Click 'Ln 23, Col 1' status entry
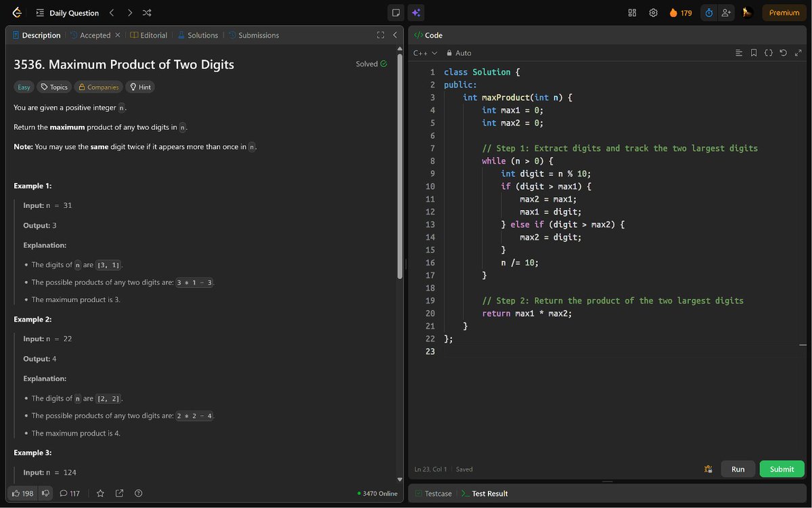Screen dimensions: 812x508 click(x=430, y=469)
